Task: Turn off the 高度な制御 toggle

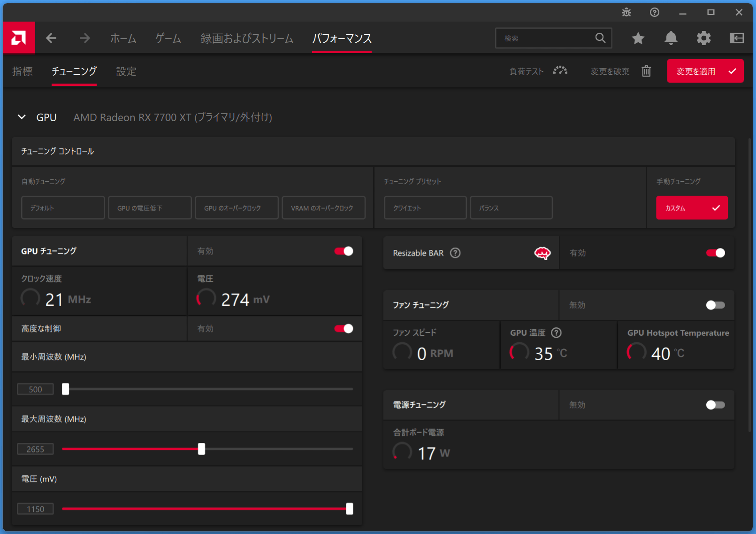Action: 344,329
